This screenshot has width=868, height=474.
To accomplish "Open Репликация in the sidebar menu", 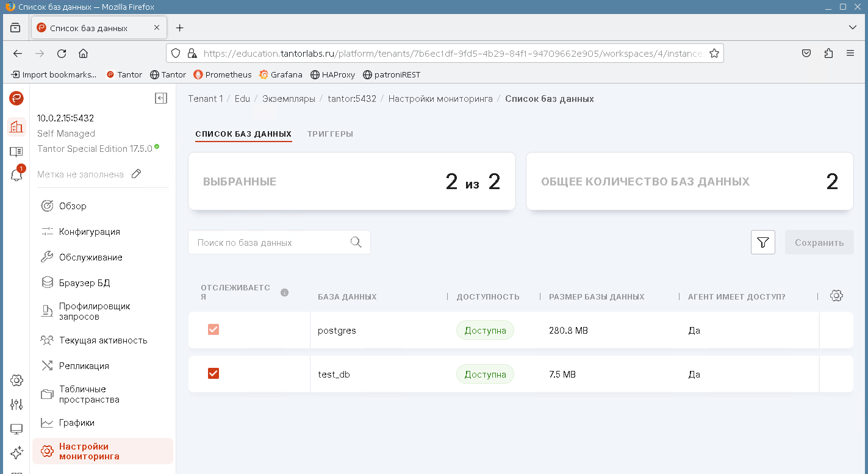I will point(84,366).
